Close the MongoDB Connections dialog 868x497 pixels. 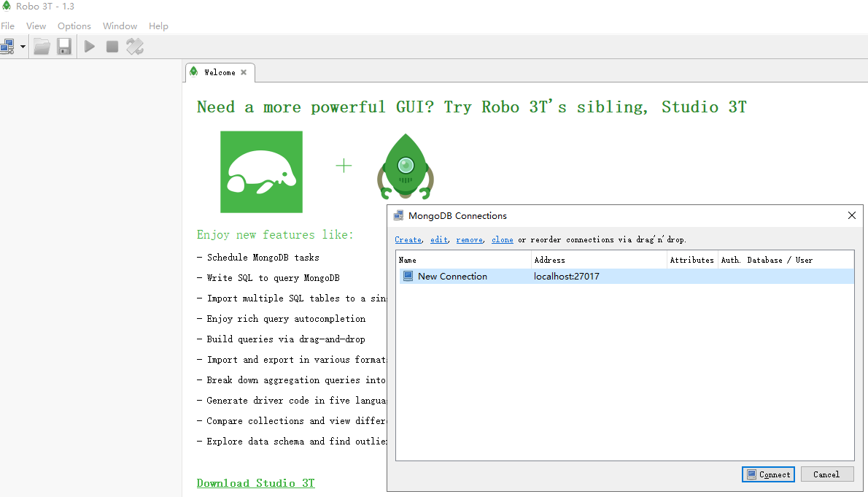(x=852, y=215)
